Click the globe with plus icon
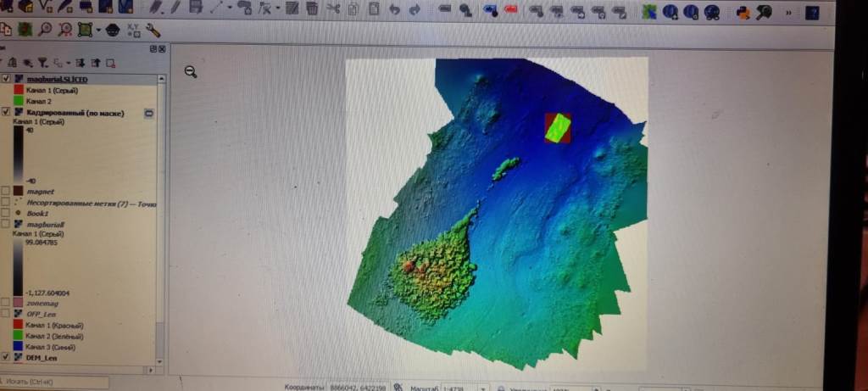 pyautogui.click(x=670, y=12)
